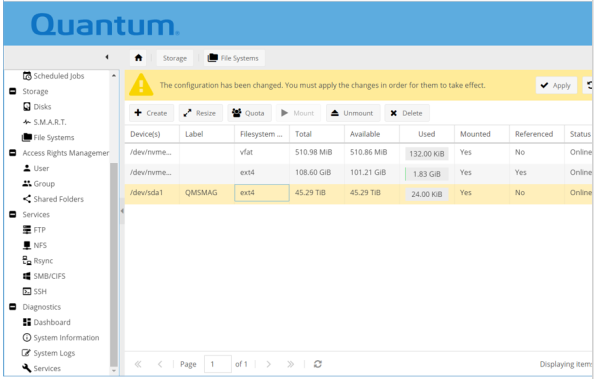594x379 pixels.
Task: Open NFS service settings
Action: 35,245
